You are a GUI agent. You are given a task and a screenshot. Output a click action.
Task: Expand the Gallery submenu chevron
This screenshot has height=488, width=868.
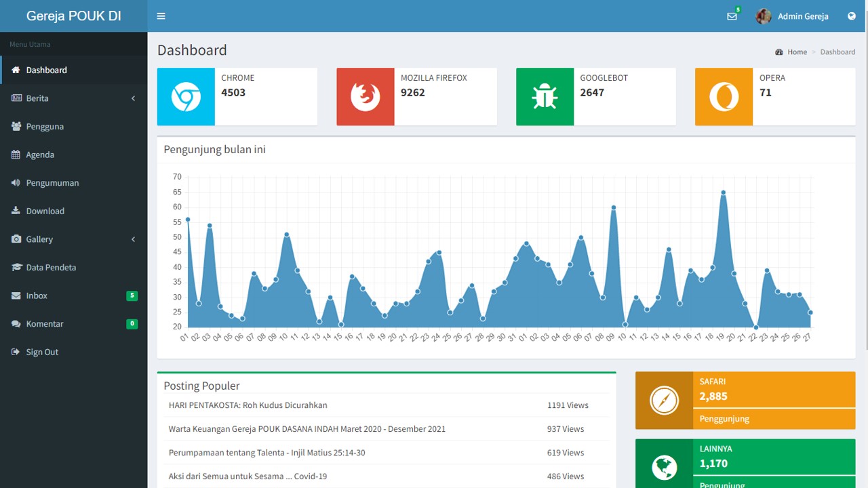pos(133,239)
